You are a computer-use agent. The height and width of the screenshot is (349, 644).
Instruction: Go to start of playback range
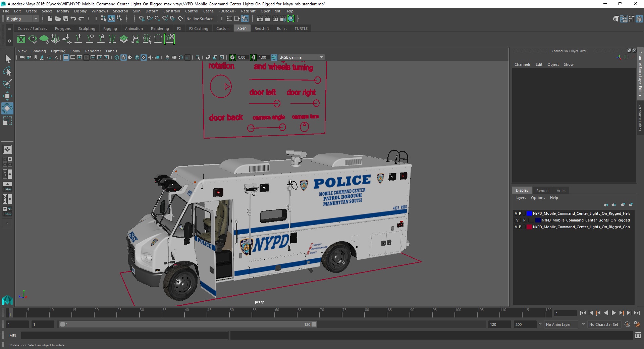583,313
